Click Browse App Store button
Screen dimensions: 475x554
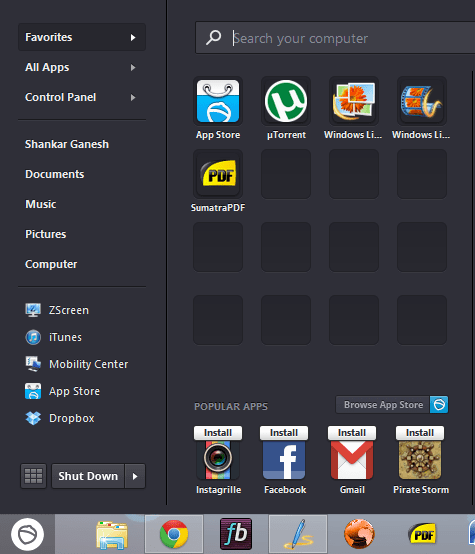(x=383, y=405)
